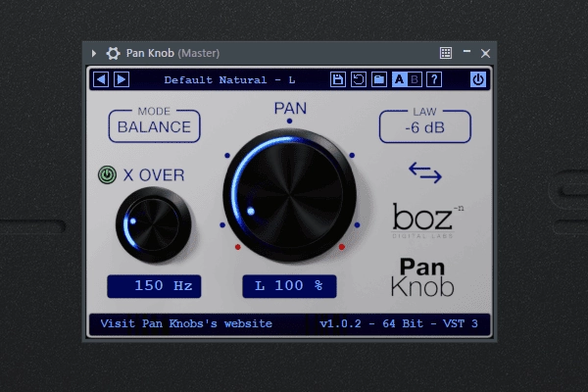Open the gear settings icon in title bar
The image size is (588, 392).
113,53
